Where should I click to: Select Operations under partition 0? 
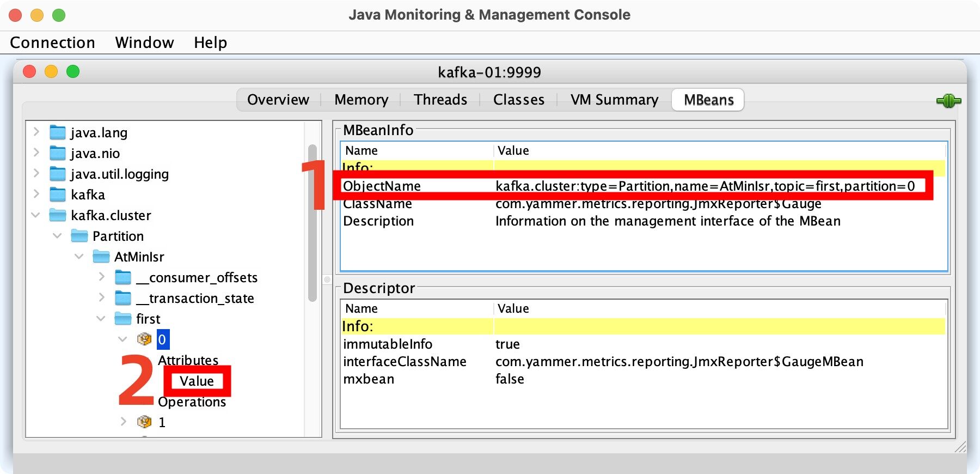[192, 402]
